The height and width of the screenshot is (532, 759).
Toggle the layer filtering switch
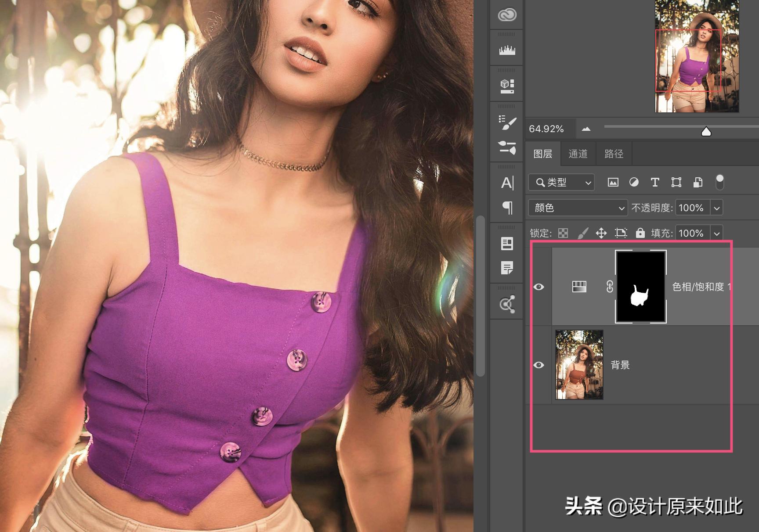[719, 182]
